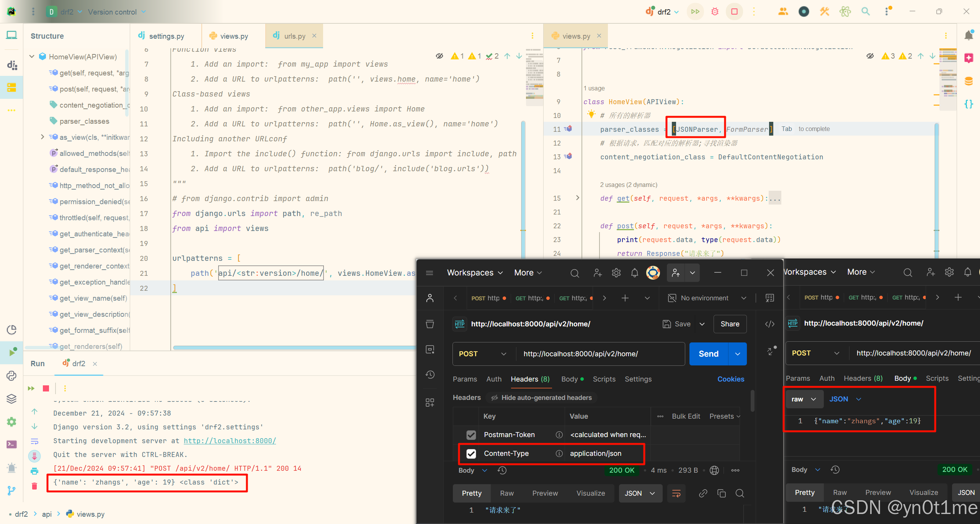
Task: Click the Postman code snippet icon
Action: coord(769,324)
